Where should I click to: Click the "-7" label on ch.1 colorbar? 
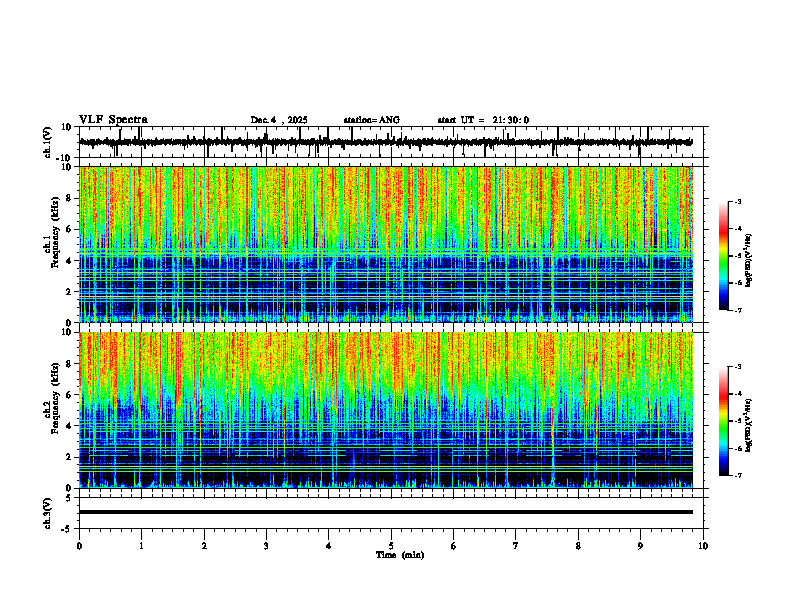pyautogui.click(x=737, y=310)
